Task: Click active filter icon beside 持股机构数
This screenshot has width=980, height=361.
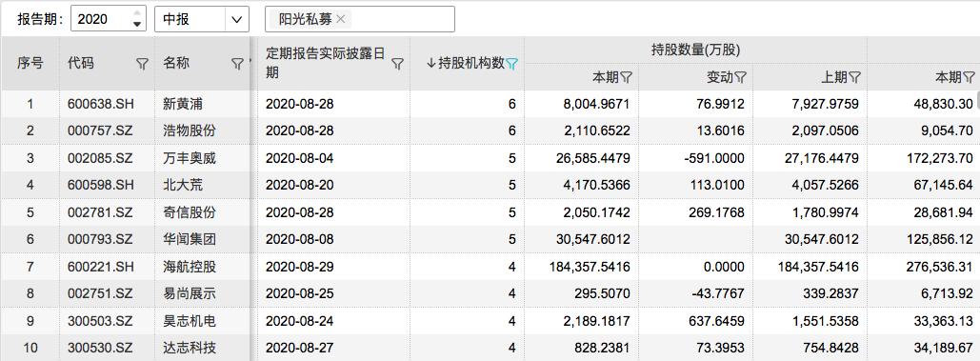Action: coord(511,64)
